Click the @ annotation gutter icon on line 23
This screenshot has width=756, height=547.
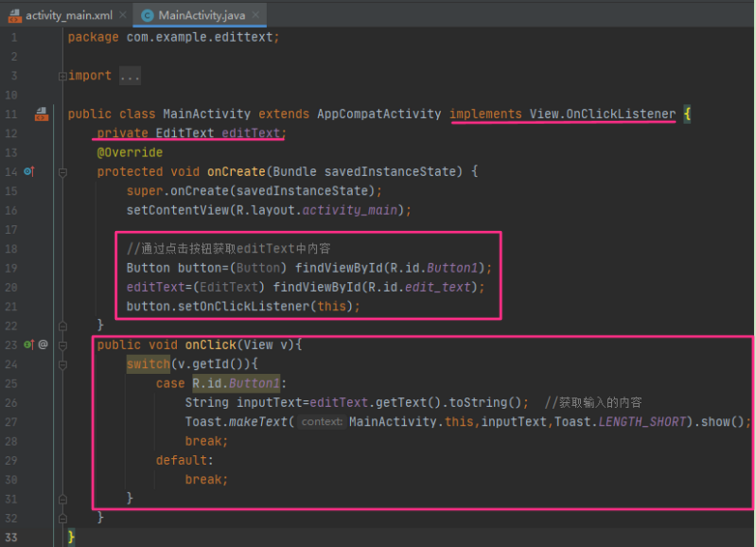43,345
